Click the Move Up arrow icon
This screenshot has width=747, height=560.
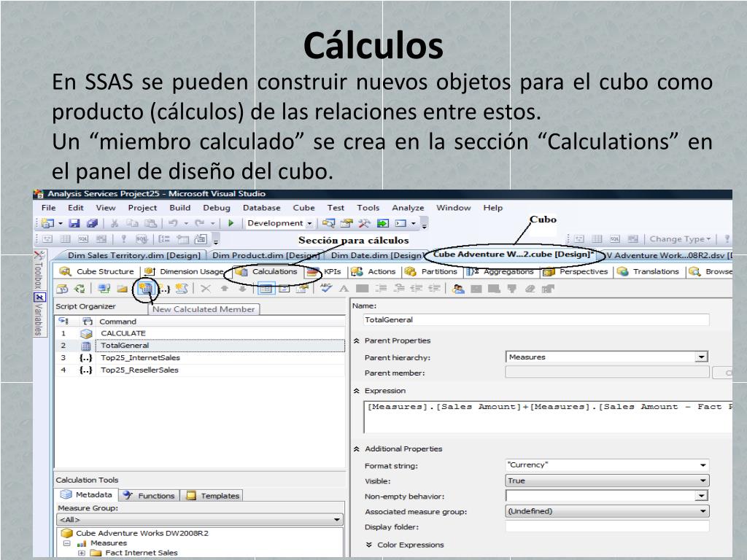(225, 289)
